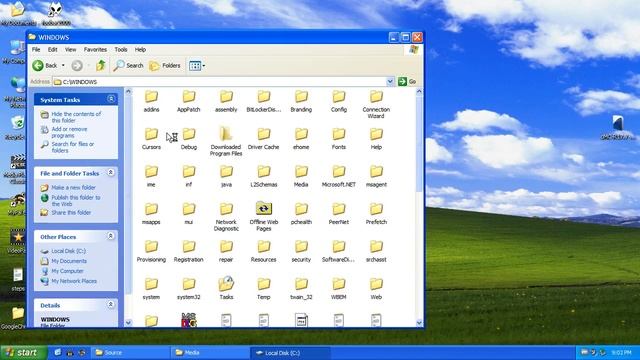This screenshot has height=360, width=640.
Task: Open the Fonts folder
Action: [339, 139]
